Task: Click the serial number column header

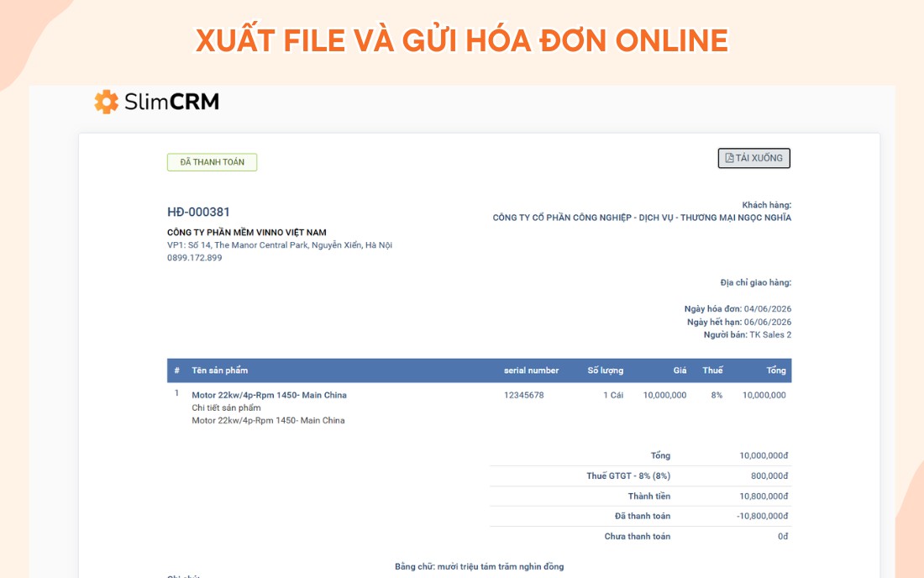Action: (x=532, y=370)
